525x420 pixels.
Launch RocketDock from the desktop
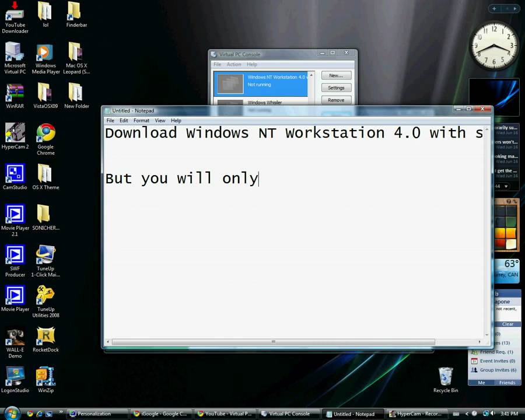[x=45, y=339]
